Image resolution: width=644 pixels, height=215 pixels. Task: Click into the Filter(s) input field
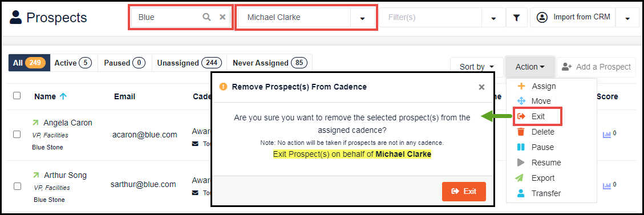point(431,18)
